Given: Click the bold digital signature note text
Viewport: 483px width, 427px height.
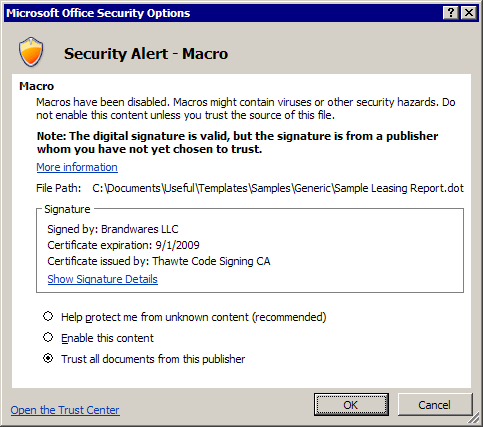Looking at the screenshot, I should [237, 142].
